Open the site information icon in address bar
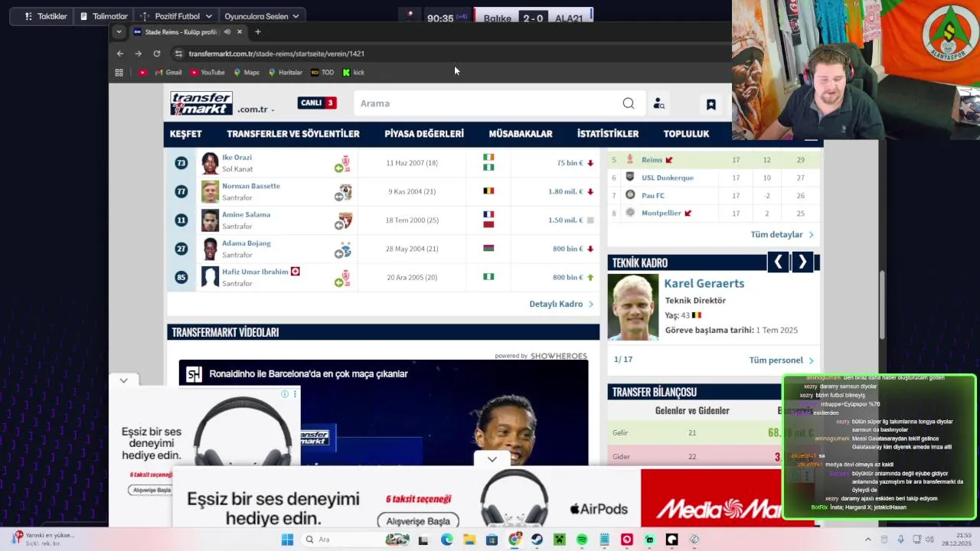Viewport: 980px width, 551px height. pos(178,54)
